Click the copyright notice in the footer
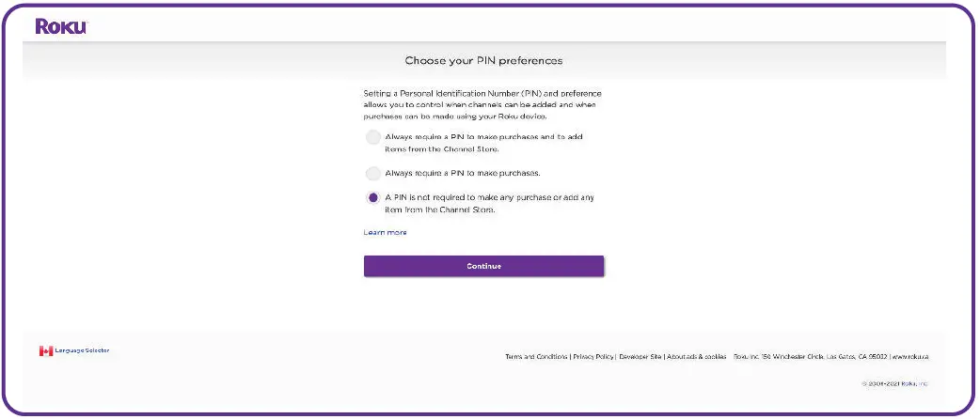Screen dimensions: 980x419 pyautogui.click(x=894, y=384)
